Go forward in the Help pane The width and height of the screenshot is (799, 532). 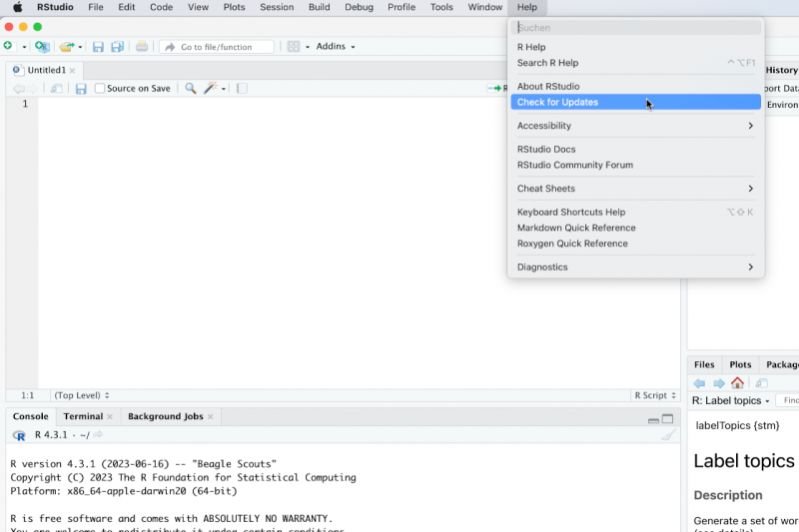pyautogui.click(x=718, y=383)
